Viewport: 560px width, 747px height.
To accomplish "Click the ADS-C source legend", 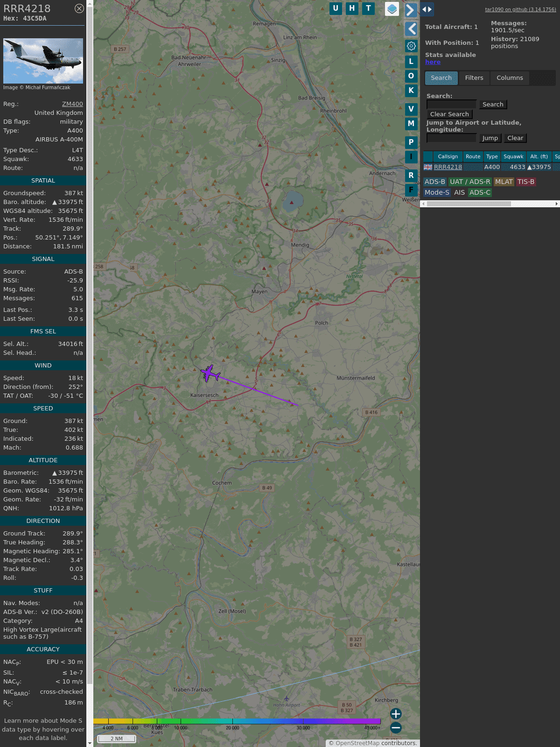I will (x=480, y=192).
